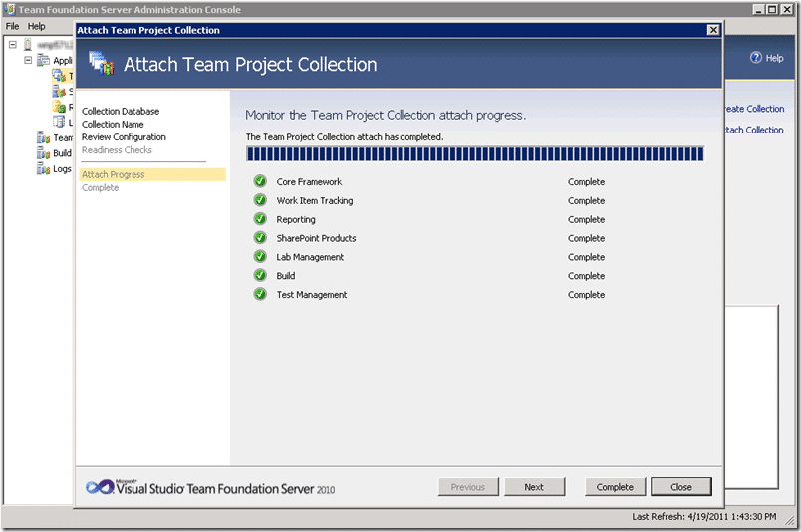Click the Team Project Collections icon in tree

(59, 76)
